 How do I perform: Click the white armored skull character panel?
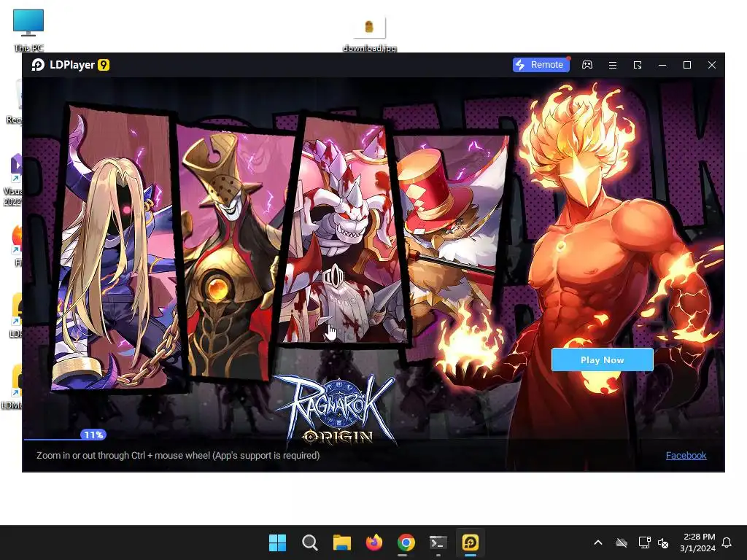pyautogui.click(x=344, y=231)
